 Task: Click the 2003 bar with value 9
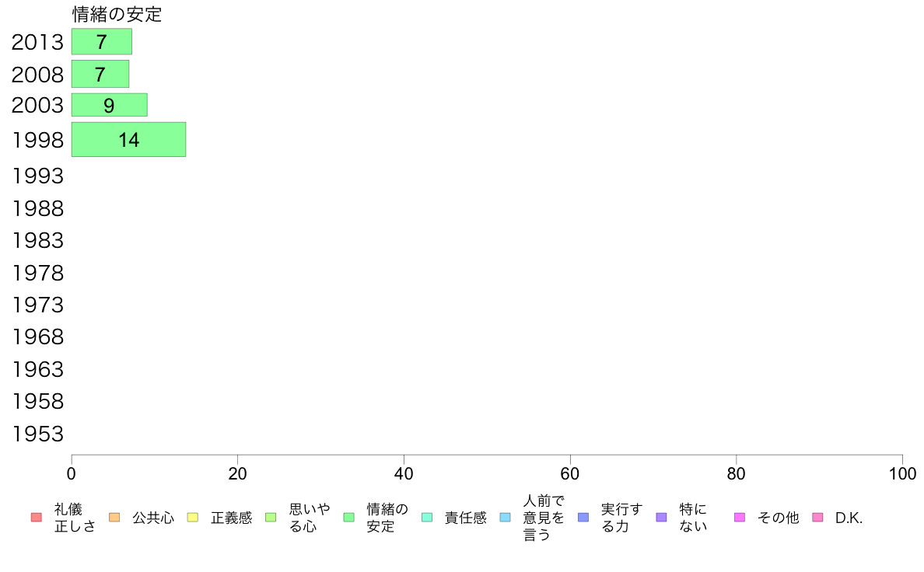coord(109,105)
